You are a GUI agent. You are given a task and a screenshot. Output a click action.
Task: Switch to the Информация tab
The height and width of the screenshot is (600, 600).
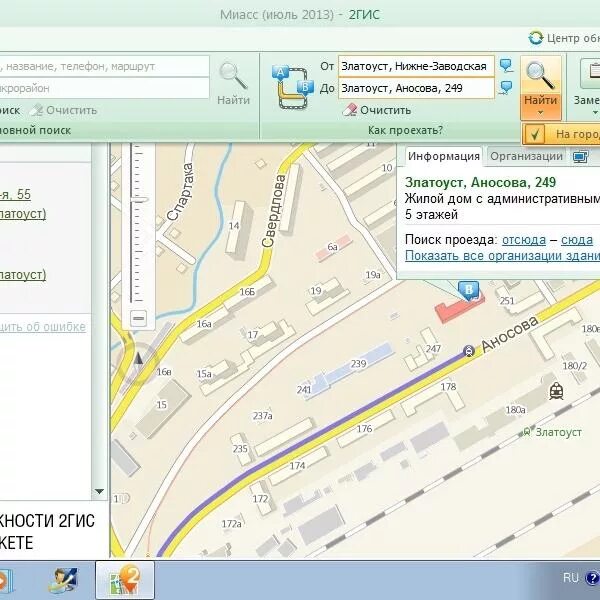click(x=443, y=156)
